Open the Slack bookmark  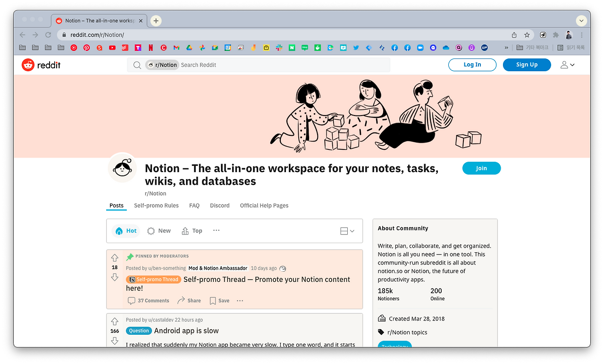(x=279, y=48)
